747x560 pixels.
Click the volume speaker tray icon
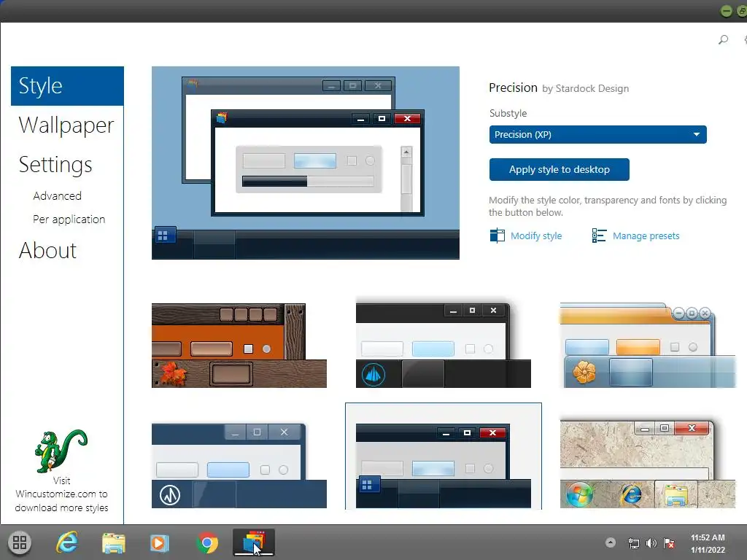[651, 543]
